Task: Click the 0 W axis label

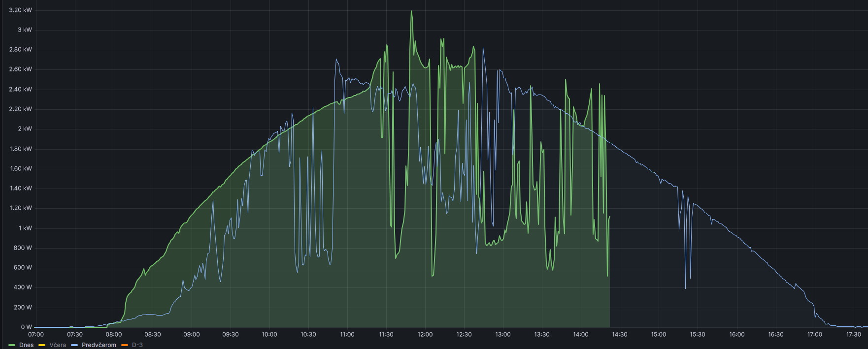Action: [x=26, y=327]
